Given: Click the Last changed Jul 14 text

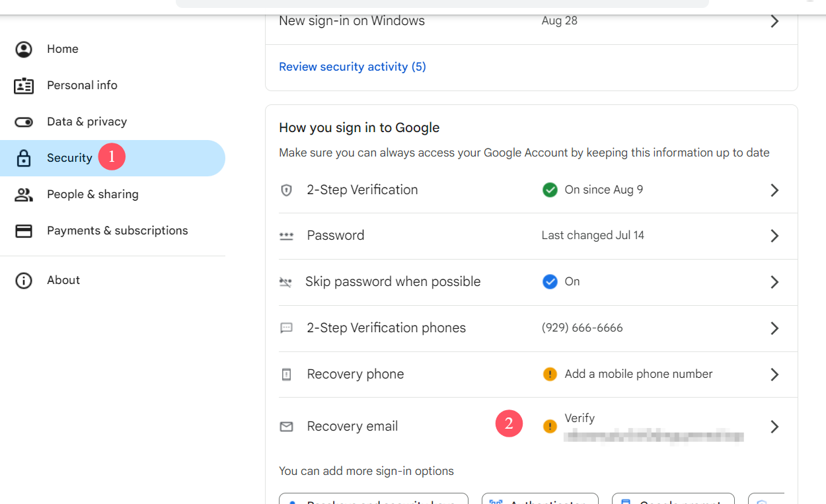Looking at the screenshot, I should [593, 236].
